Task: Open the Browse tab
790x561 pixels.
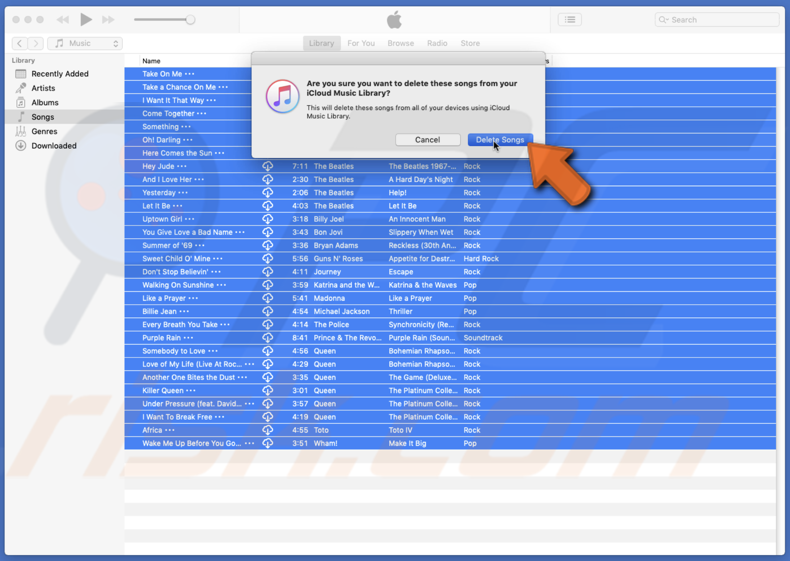Action: click(401, 43)
